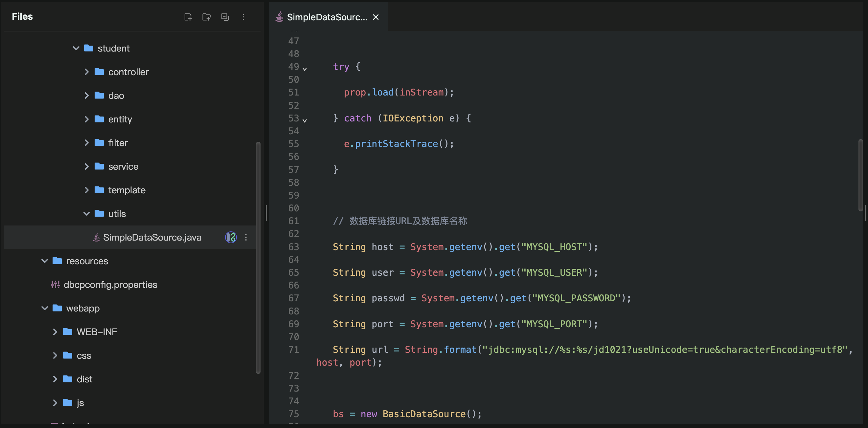The width and height of the screenshot is (868, 428).
Task: Click the resources folder icon
Action: coord(57,261)
